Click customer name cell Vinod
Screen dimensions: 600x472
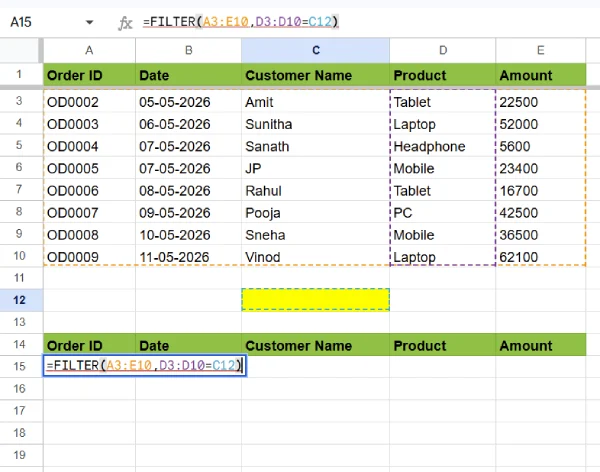pos(315,257)
